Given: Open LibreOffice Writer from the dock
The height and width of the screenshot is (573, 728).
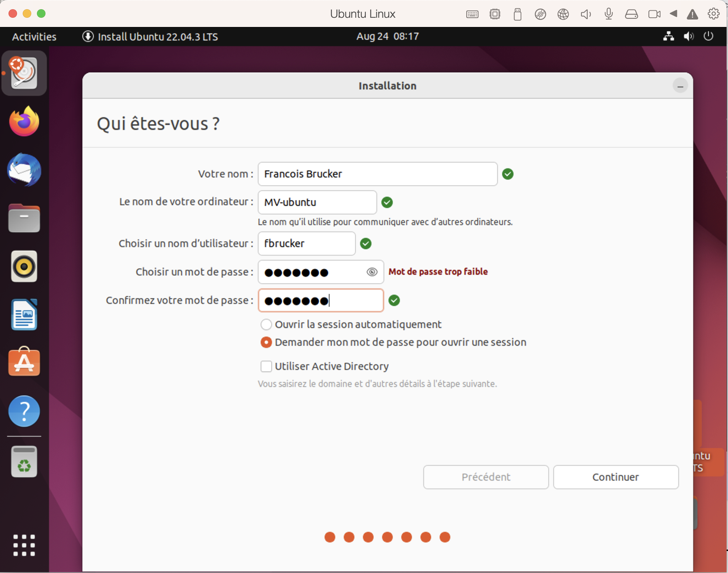Looking at the screenshot, I should (x=24, y=315).
